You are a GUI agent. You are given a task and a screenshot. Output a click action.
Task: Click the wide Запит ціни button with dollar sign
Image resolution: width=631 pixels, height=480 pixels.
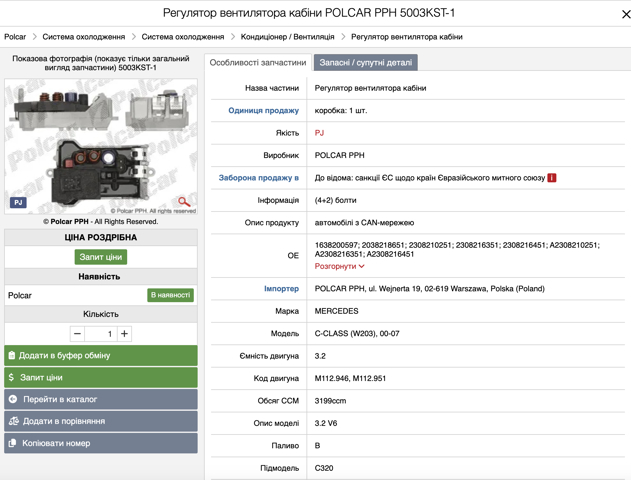tap(101, 377)
